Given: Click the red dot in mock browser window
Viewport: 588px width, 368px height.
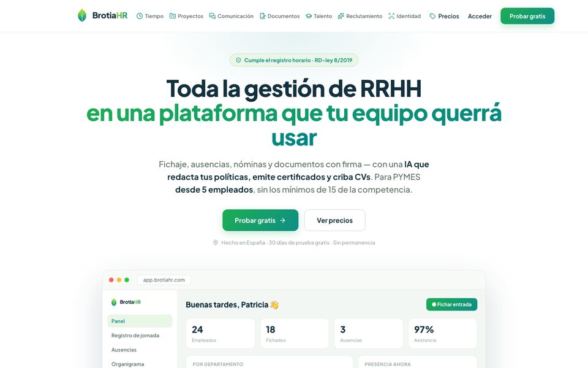Looking at the screenshot, I should (x=111, y=280).
